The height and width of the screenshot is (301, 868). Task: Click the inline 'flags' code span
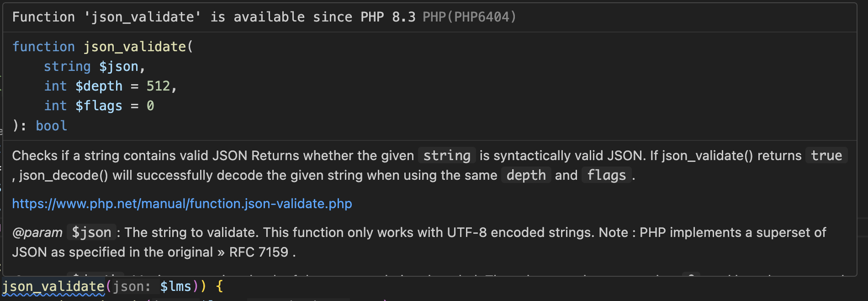pyautogui.click(x=606, y=175)
